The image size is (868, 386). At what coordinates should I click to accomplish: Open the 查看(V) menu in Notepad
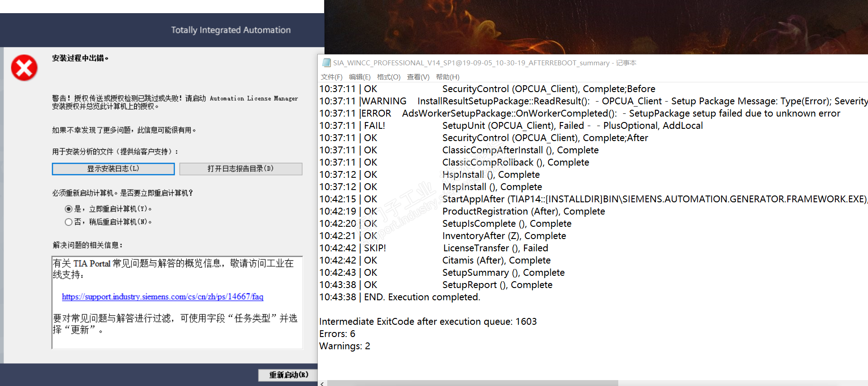tap(418, 77)
